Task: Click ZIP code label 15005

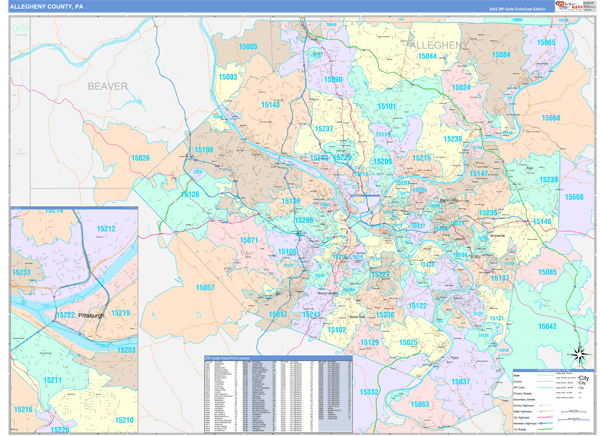Action: 248,47
